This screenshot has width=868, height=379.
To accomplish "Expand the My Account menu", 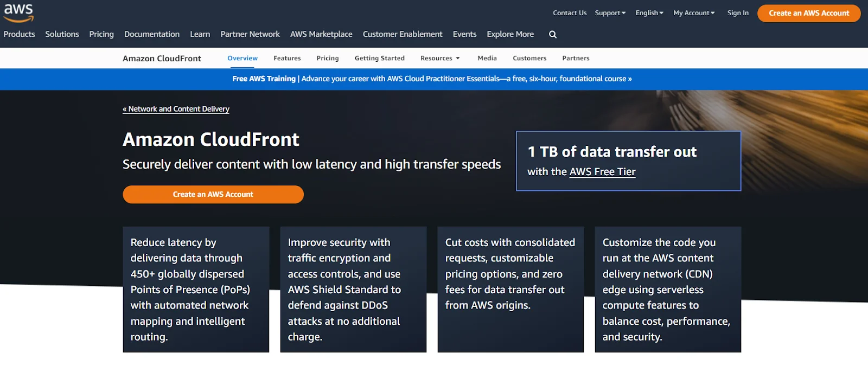I will 693,13.
